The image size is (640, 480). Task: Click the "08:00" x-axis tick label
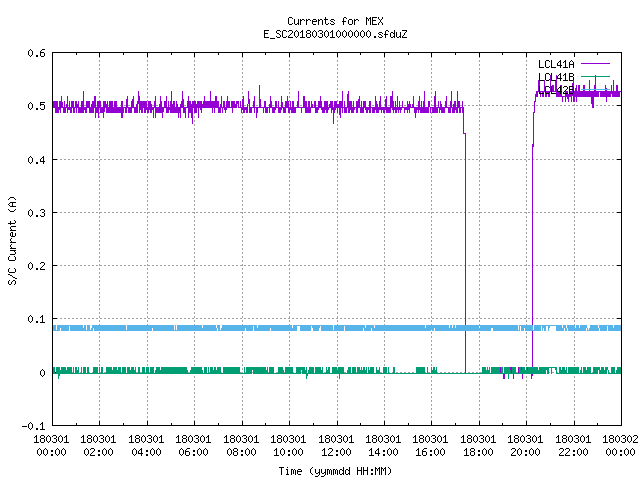(241, 452)
